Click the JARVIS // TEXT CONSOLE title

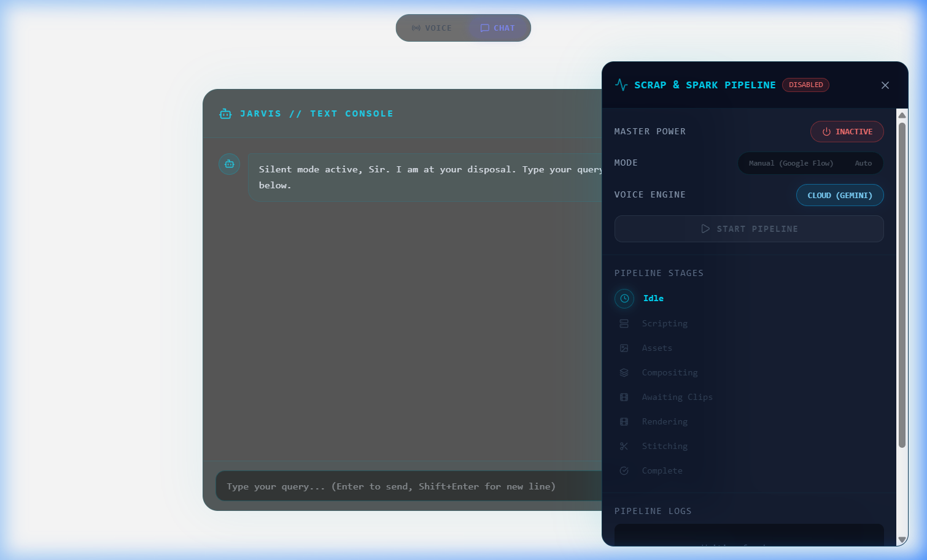[317, 113]
